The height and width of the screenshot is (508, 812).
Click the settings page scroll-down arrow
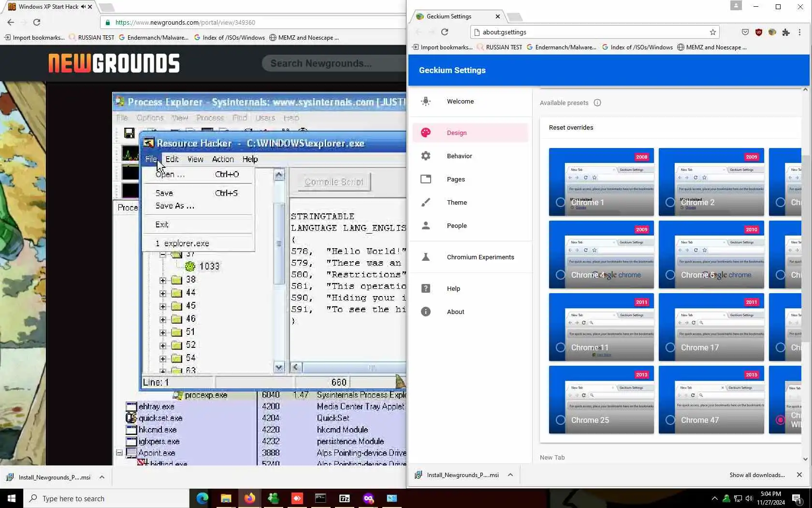[805, 459]
